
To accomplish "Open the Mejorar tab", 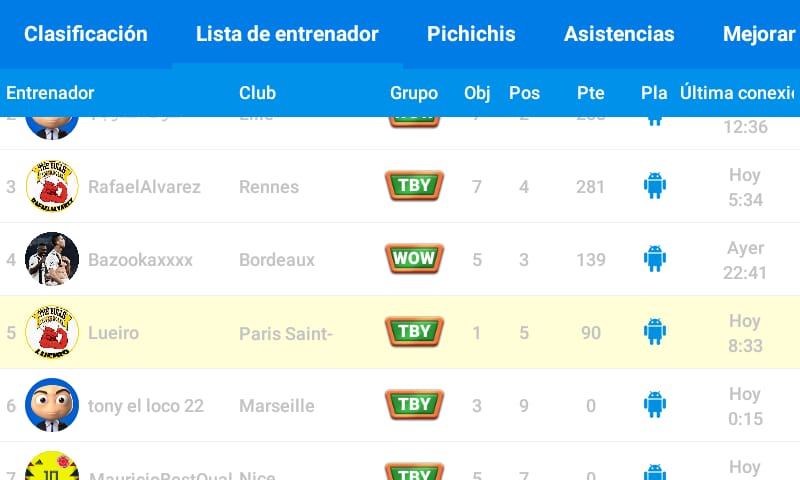I will (760, 34).
